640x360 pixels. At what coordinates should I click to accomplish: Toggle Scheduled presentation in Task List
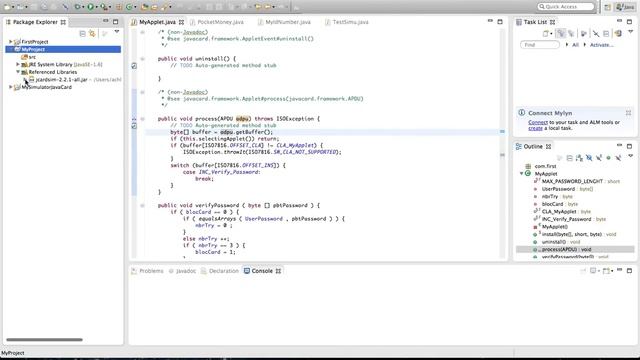[571, 33]
